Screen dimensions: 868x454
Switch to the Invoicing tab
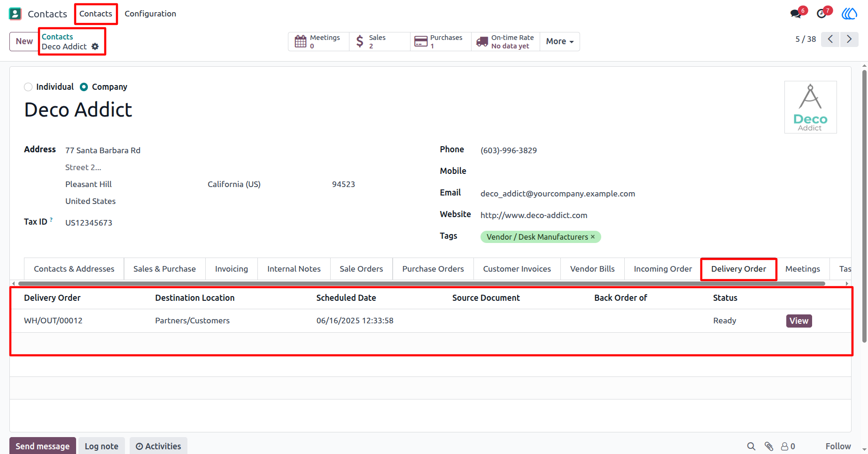[x=232, y=269]
